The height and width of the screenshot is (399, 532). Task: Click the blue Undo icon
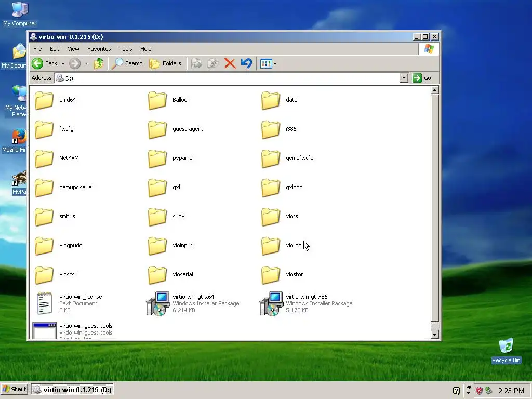246,63
